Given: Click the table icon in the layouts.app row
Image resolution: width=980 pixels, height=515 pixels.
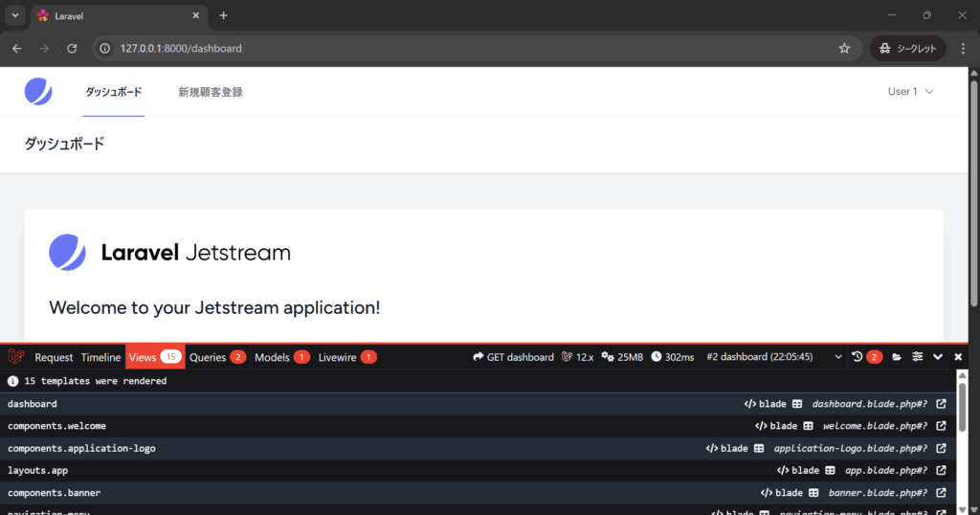Looking at the screenshot, I should (830, 470).
